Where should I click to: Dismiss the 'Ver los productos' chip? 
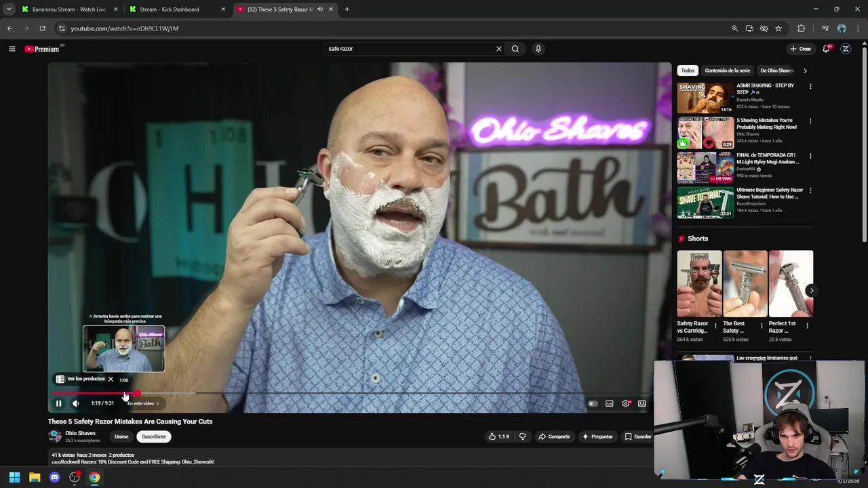[x=111, y=379]
